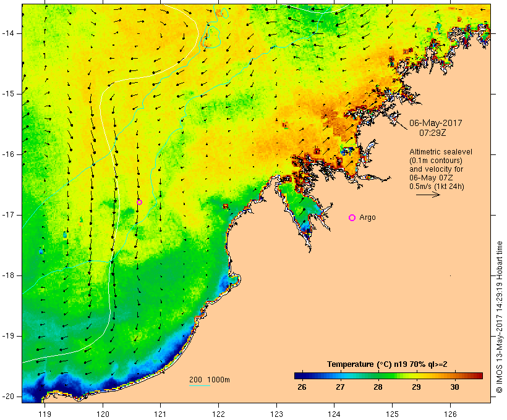This screenshot has width=507, height=420.
Task: Click the time text '07:29Z'
Action: pyautogui.click(x=433, y=133)
